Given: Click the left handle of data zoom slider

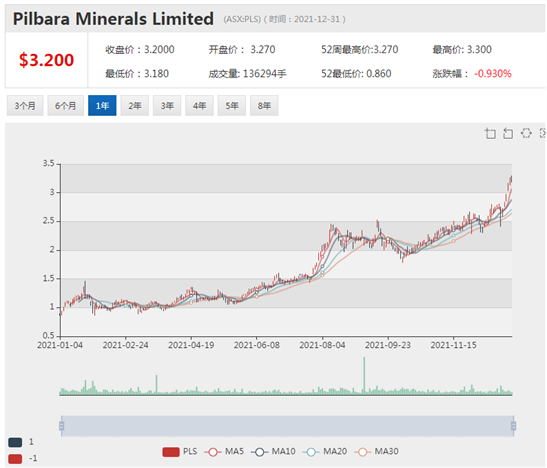Looking at the screenshot, I should [x=62, y=426].
